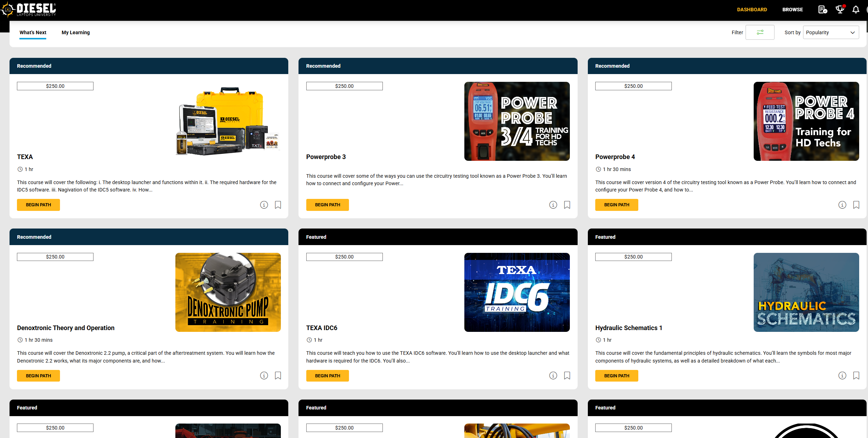Open the Denoxtronic Theory and Operation title
This screenshot has height=438, width=868.
(66, 328)
